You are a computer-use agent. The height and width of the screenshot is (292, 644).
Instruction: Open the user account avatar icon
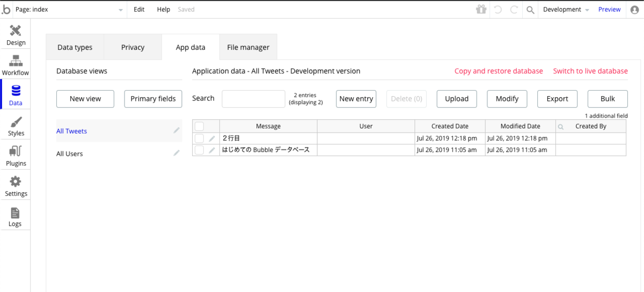coord(635,10)
